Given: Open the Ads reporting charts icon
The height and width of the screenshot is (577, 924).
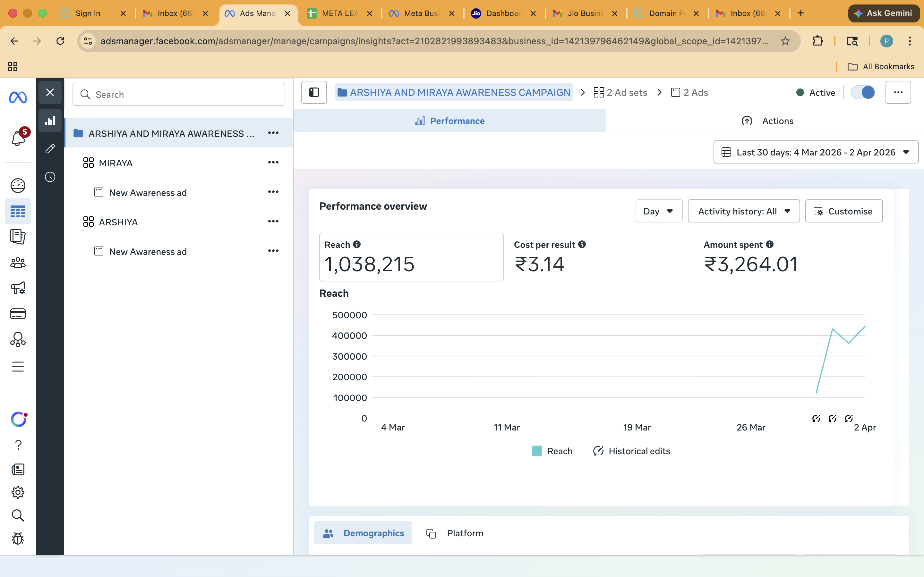Looking at the screenshot, I should [x=50, y=121].
